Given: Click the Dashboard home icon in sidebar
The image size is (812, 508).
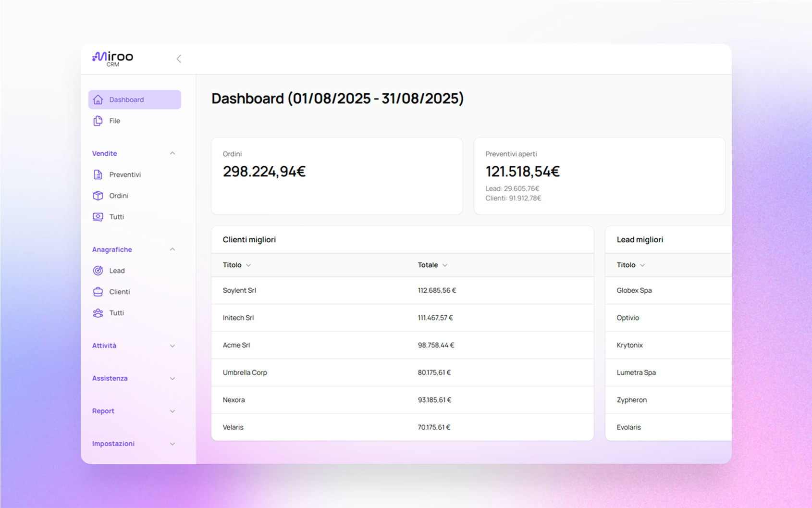Looking at the screenshot, I should [x=98, y=99].
